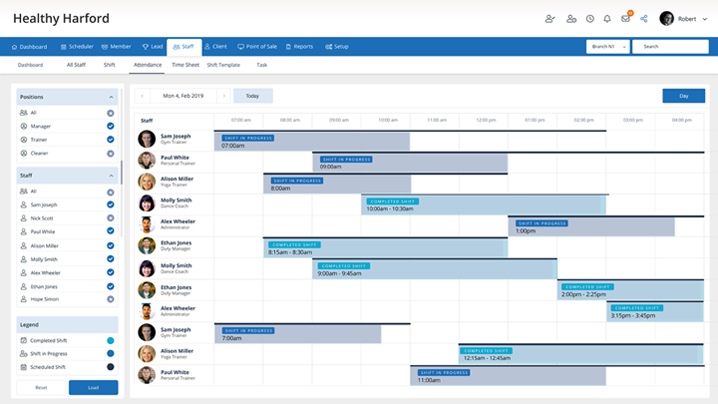Image resolution: width=718 pixels, height=404 pixels.
Task: Toggle All staff checkbox
Action: point(110,192)
